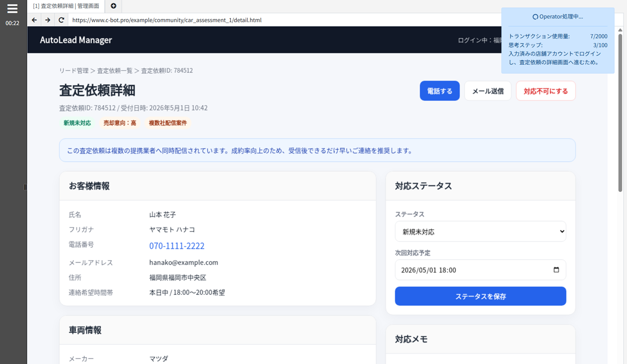Click the メール送信 button
This screenshot has width=627, height=364.
(x=488, y=91)
